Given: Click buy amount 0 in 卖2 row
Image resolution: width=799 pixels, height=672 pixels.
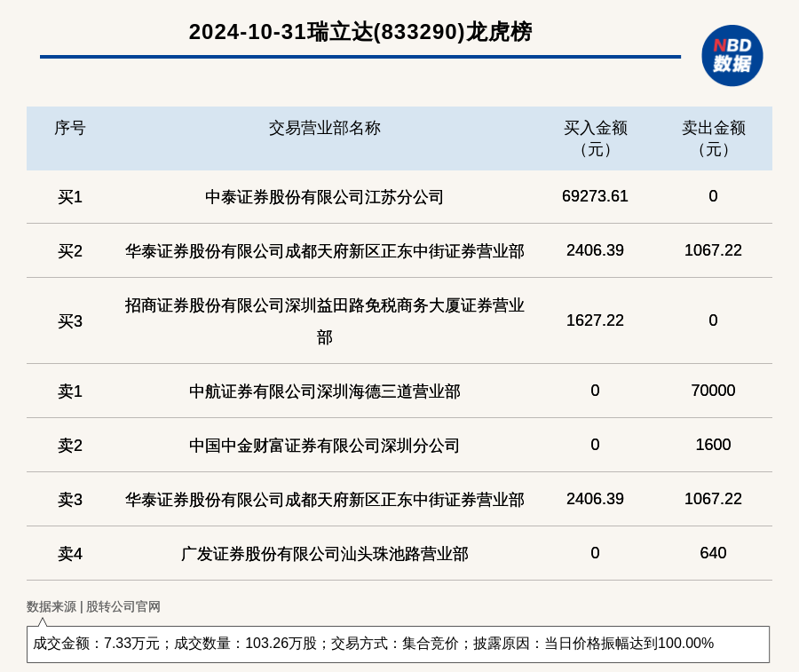Looking at the screenshot, I should pos(595,445).
